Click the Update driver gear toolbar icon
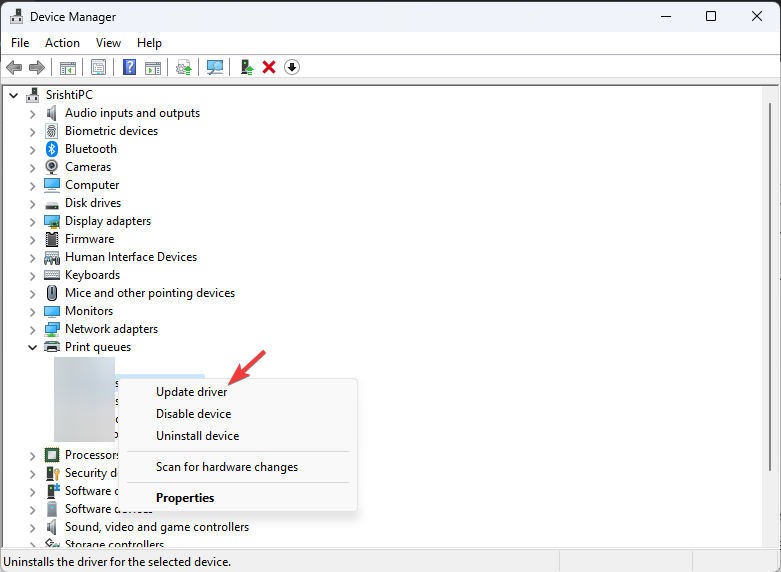 [x=184, y=67]
